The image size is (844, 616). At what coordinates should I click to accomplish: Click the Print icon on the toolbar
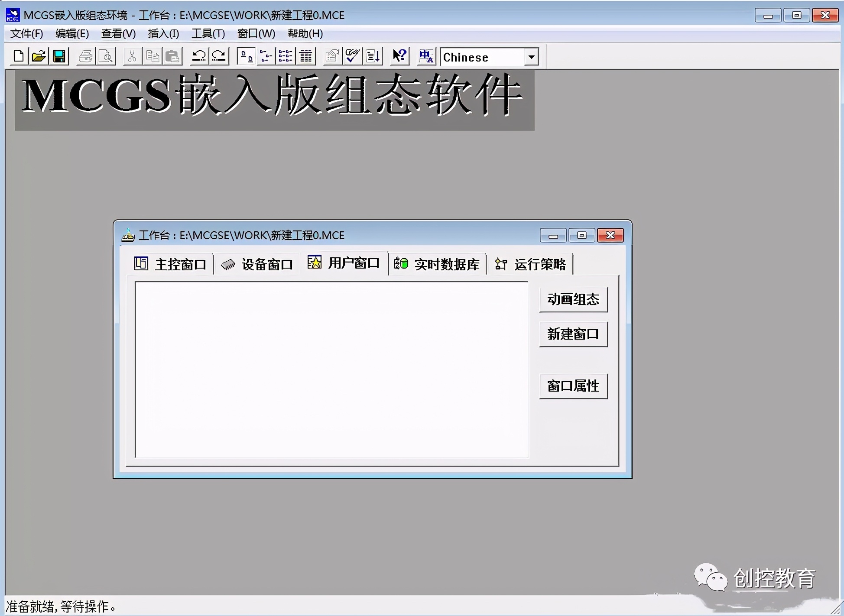(x=85, y=56)
